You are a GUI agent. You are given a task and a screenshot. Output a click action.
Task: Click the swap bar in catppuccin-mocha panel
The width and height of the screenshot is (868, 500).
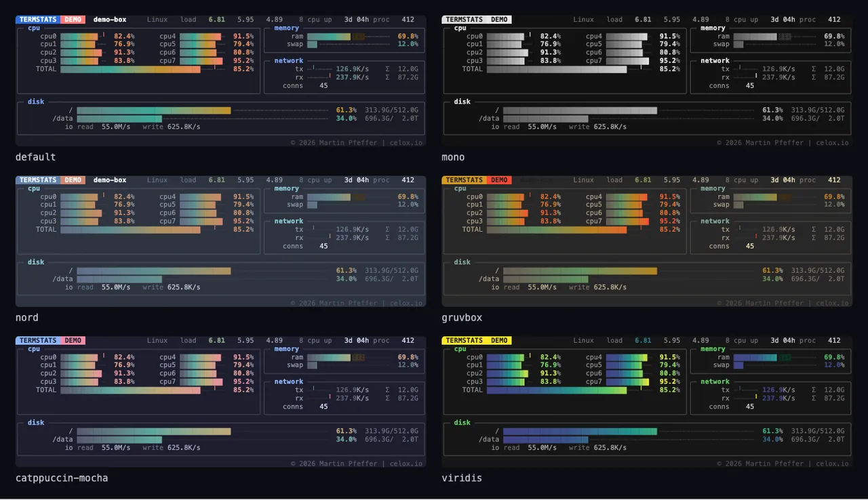pos(312,365)
